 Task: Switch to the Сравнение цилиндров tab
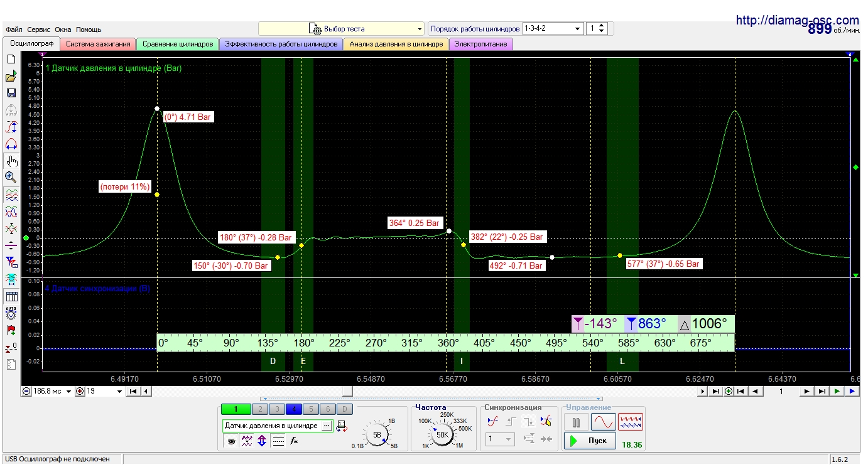pyautogui.click(x=178, y=44)
